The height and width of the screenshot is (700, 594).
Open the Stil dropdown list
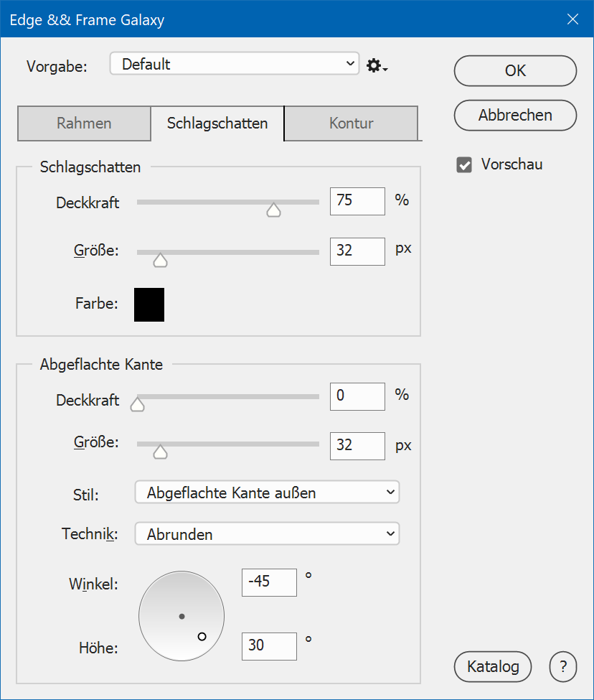coord(267,493)
